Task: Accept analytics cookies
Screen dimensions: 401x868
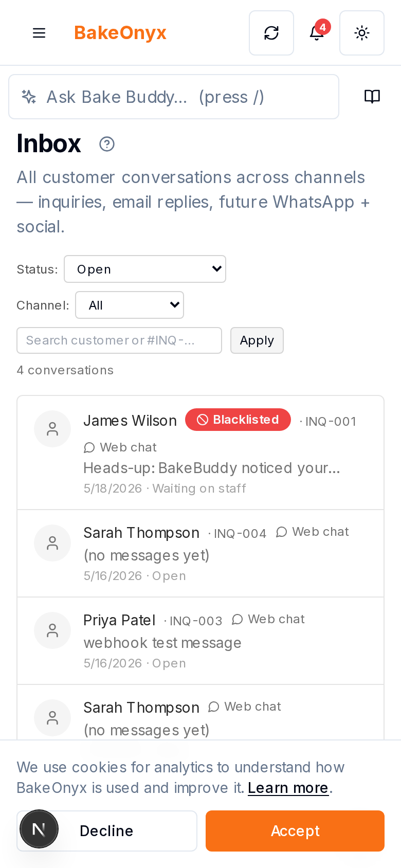Action: (x=295, y=831)
